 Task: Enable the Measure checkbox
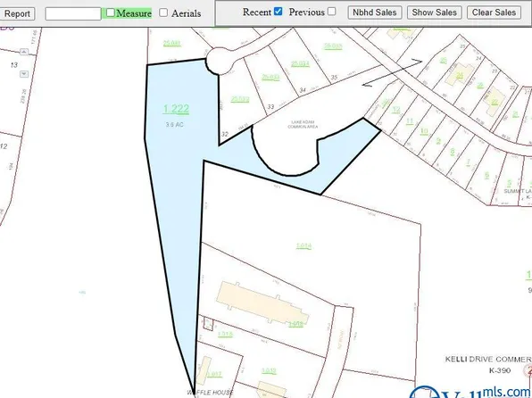pyautogui.click(x=111, y=12)
